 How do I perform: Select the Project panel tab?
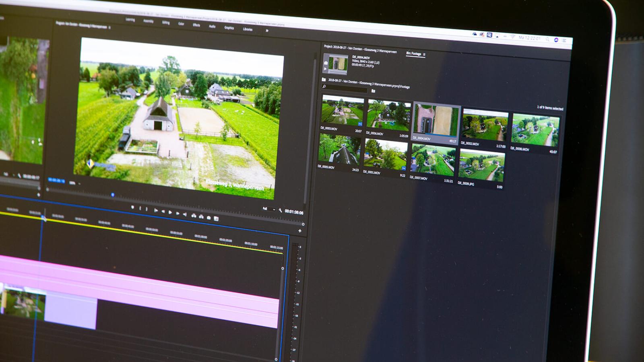tap(360, 49)
